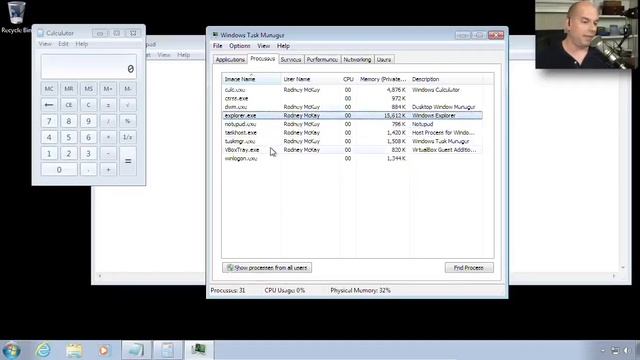Viewport: 640px width, 360px height.
Task: Click calculator digit 8
Action: tap(69, 121)
